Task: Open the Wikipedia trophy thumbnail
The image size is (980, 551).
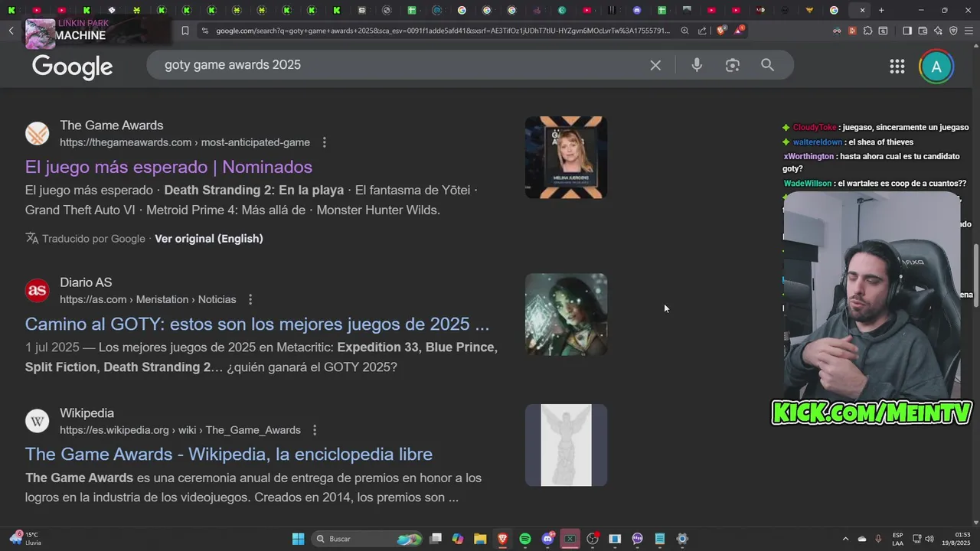Action: coord(566,445)
